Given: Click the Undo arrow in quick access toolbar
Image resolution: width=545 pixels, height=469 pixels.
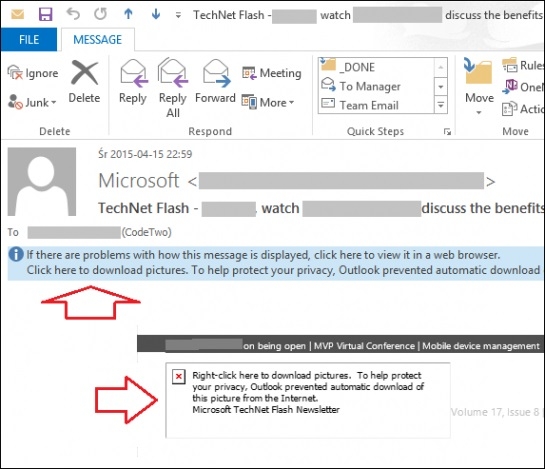Looking at the screenshot, I should pos(73,14).
